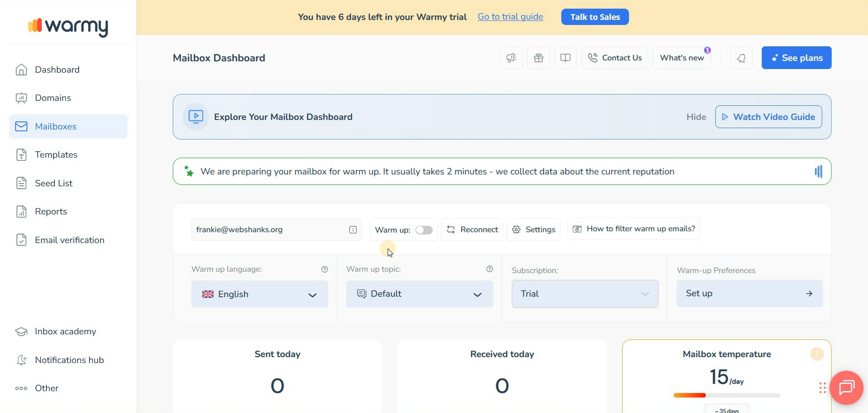
Task: Open the book knowledge base icon
Action: coord(565,58)
